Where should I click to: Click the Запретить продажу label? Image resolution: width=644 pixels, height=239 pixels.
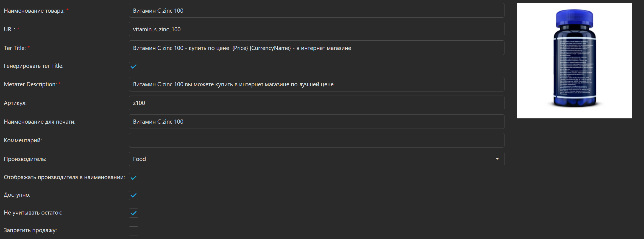click(x=30, y=230)
